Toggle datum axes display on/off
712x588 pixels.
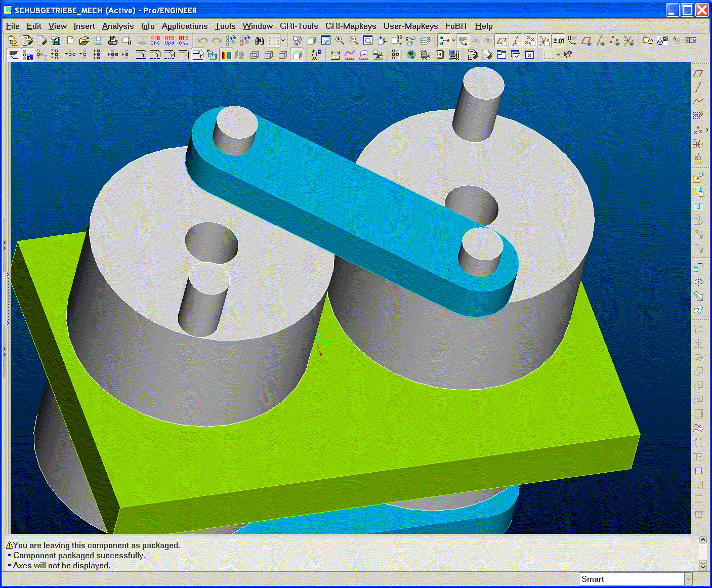point(516,40)
